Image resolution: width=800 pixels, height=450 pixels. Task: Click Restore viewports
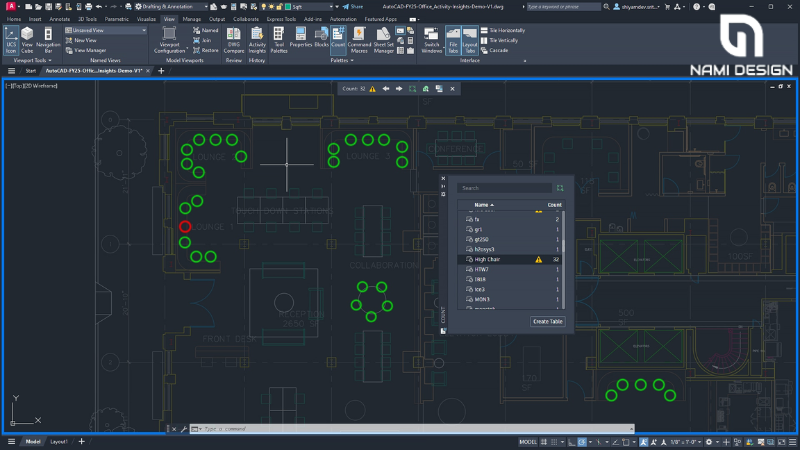(206, 51)
